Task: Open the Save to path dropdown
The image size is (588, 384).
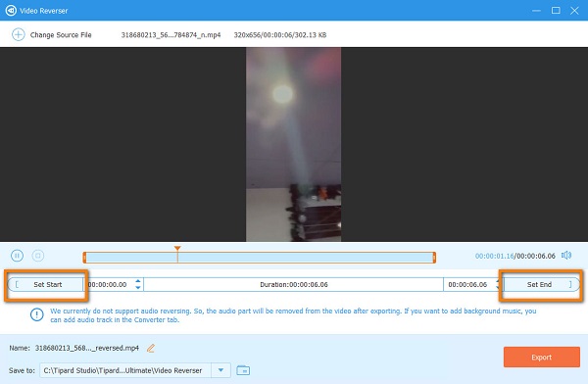Action: coord(220,370)
